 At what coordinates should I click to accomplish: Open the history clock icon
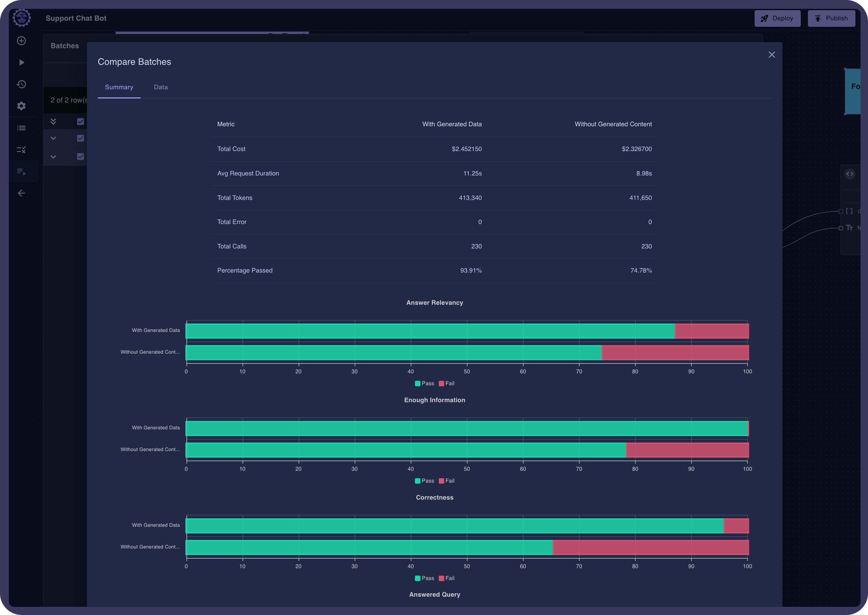[21, 84]
